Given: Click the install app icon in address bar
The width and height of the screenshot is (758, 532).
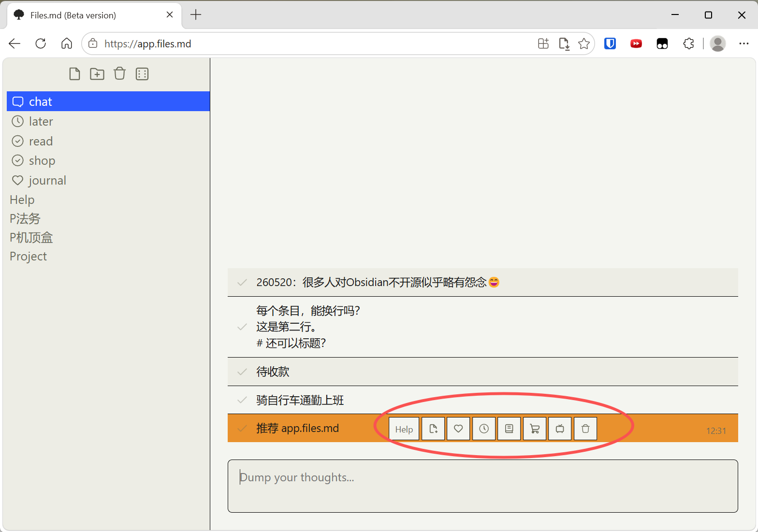Looking at the screenshot, I should click(x=564, y=43).
